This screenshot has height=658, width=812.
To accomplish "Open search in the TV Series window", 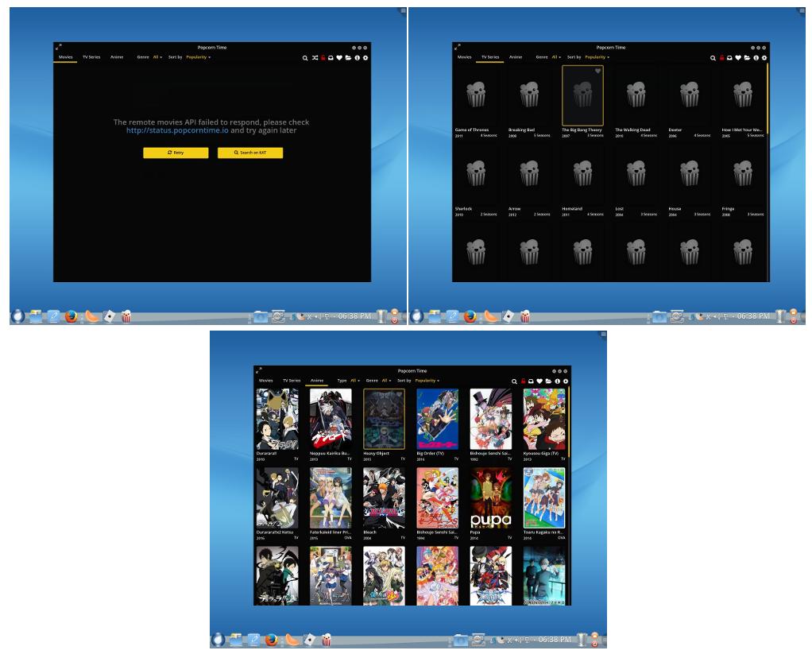I will pos(713,58).
